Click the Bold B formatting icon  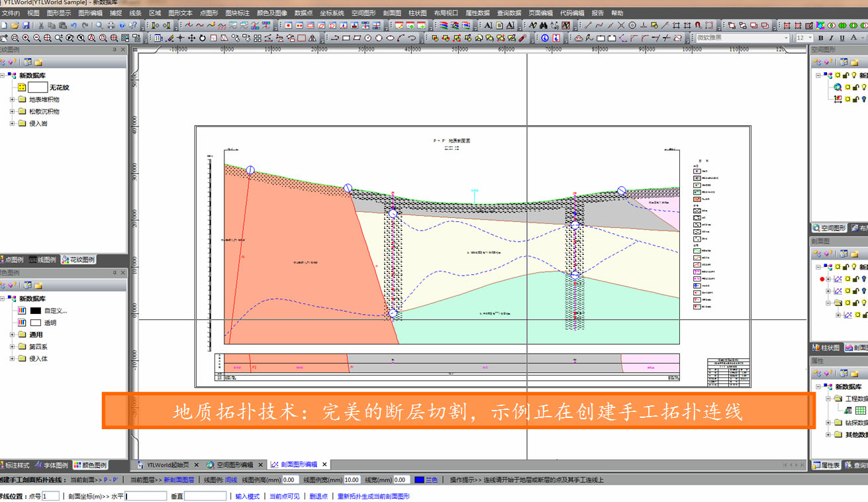coord(820,38)
